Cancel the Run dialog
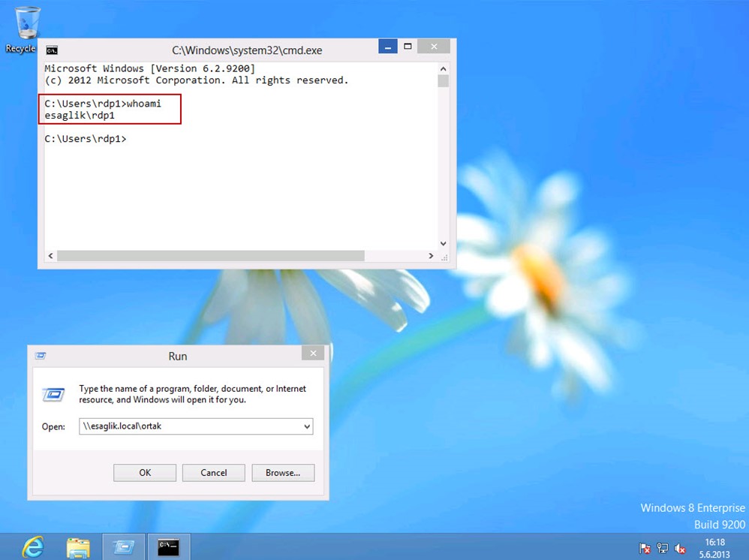This screenshot has height=560, width=749. (214, 473)
